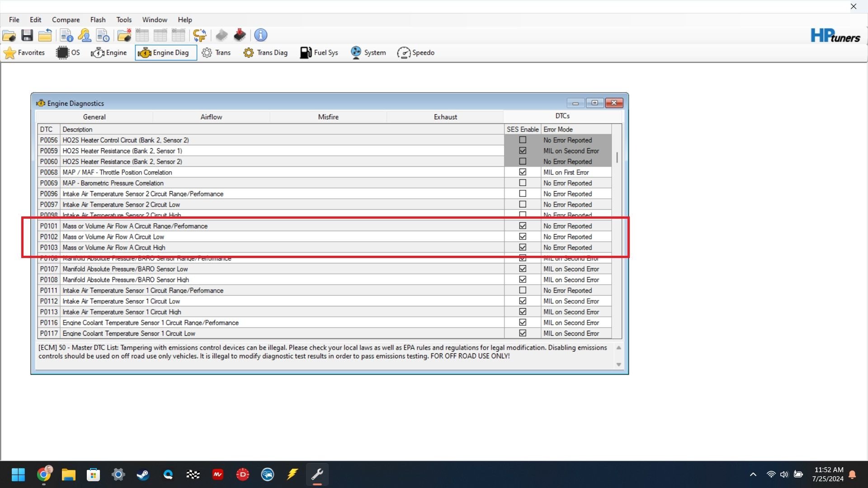Save the file with the floppy disk icon
Viewport: 868px width, 488px height.
[x=27, y=35]
